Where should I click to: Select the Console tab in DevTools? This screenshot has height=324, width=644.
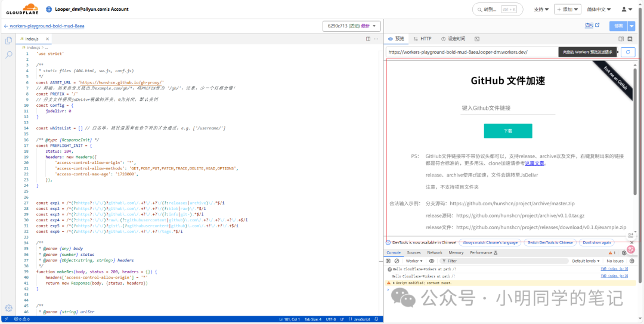tap(394, 252)
